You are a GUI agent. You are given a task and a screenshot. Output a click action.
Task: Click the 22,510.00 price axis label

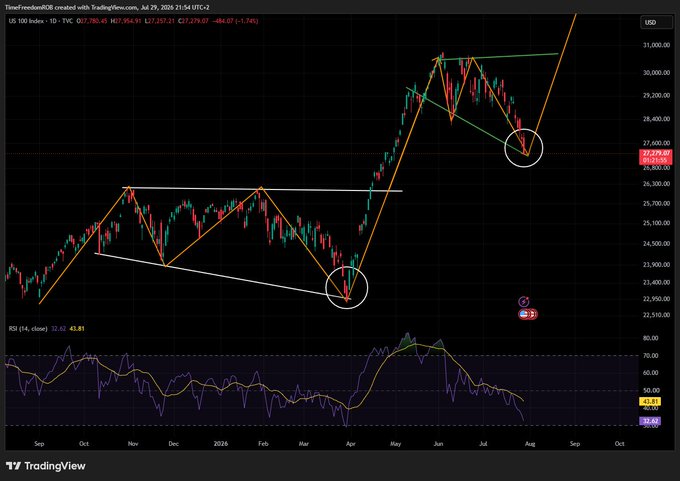pyautogui.click(x=656, y=315)
